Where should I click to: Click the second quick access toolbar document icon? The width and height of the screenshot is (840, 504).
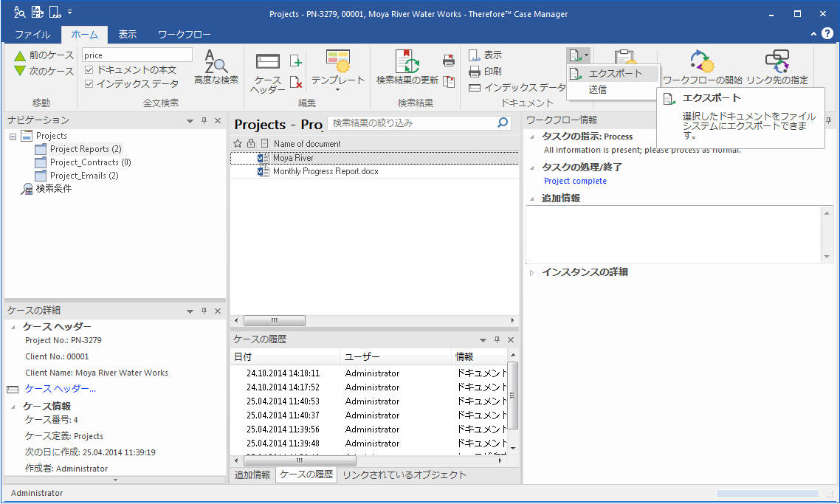pyautogui.click(x=37, y=12)
